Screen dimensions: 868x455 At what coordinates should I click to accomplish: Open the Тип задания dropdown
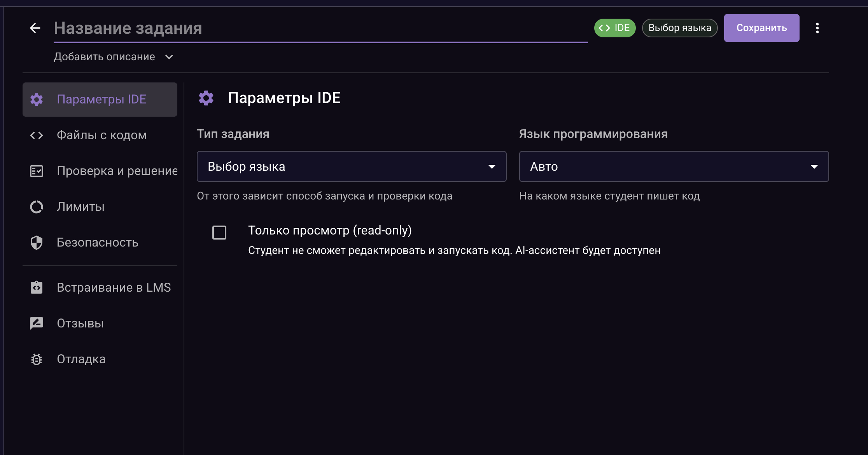click(x=352, y=166)
